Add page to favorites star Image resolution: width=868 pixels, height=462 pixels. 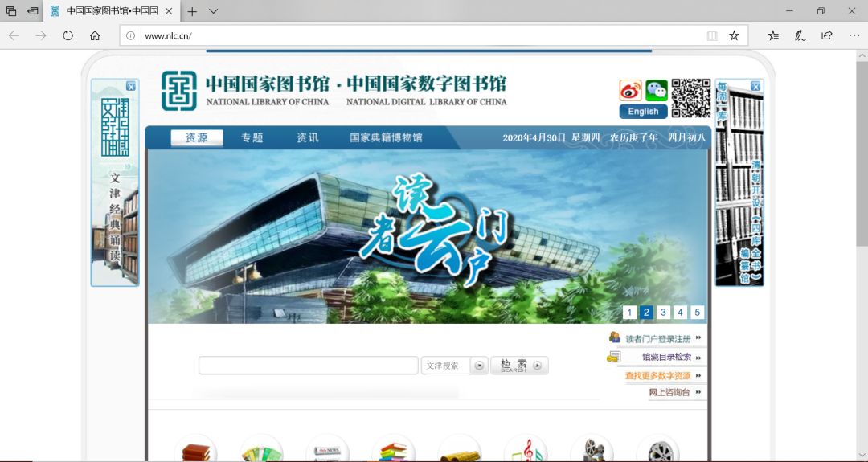point(734,36)
